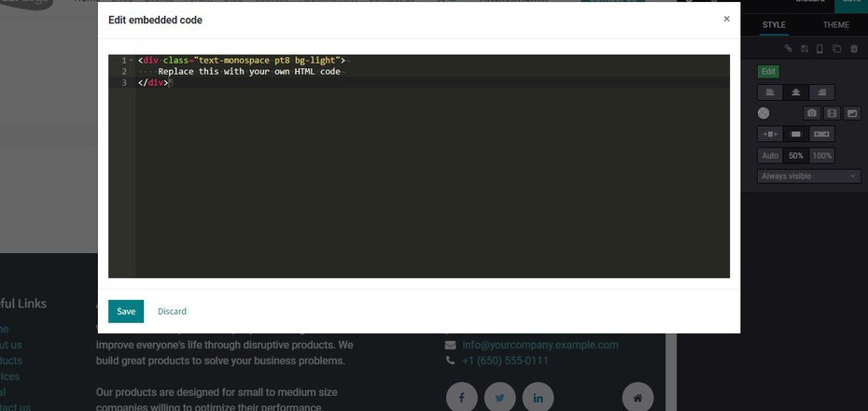Place the cursor on the closing </div> tag
The height and width of the screenshot is (411, 868).
153,82
